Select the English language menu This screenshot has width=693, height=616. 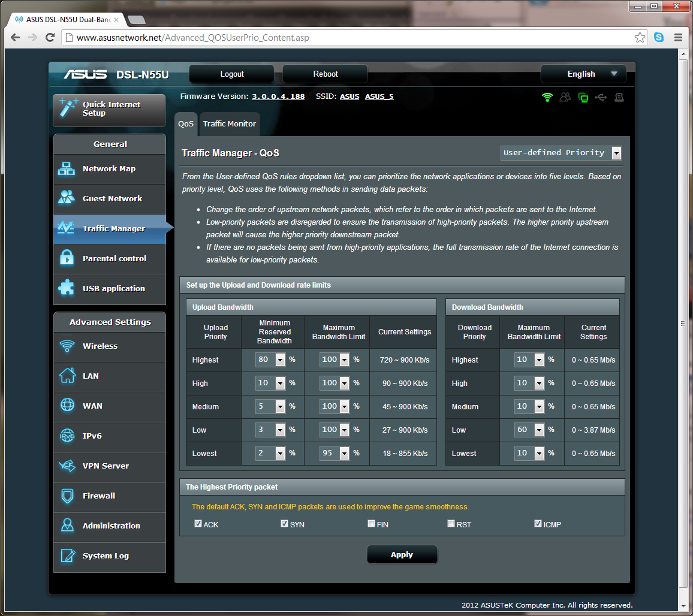(x=583, y=74)
